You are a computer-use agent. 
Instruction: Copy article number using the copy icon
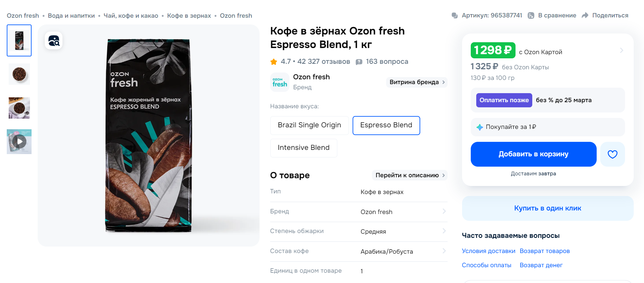click(x=455, y=15)
